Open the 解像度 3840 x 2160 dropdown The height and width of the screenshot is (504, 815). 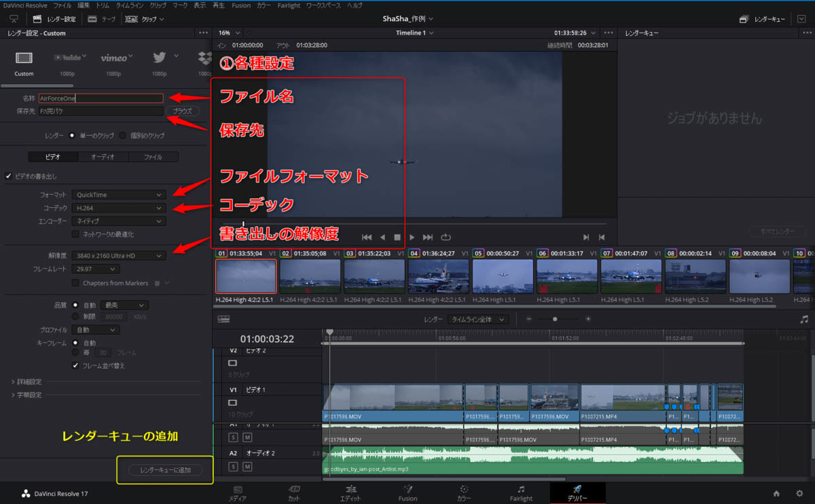[119, 255]
